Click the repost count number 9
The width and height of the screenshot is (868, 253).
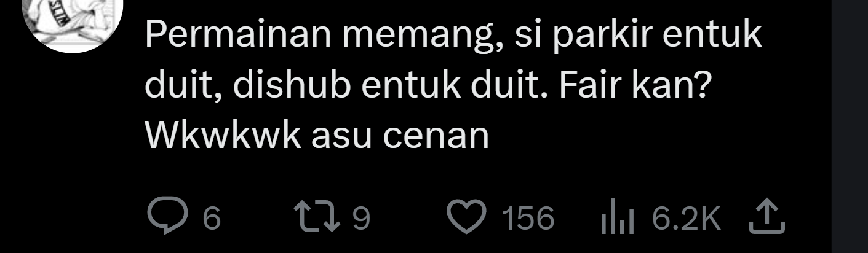coord(363,219)
